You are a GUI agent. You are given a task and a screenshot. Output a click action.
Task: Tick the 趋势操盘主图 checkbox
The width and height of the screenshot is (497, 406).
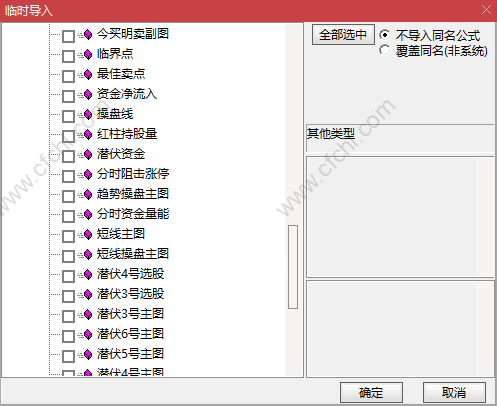click(68, 196)
